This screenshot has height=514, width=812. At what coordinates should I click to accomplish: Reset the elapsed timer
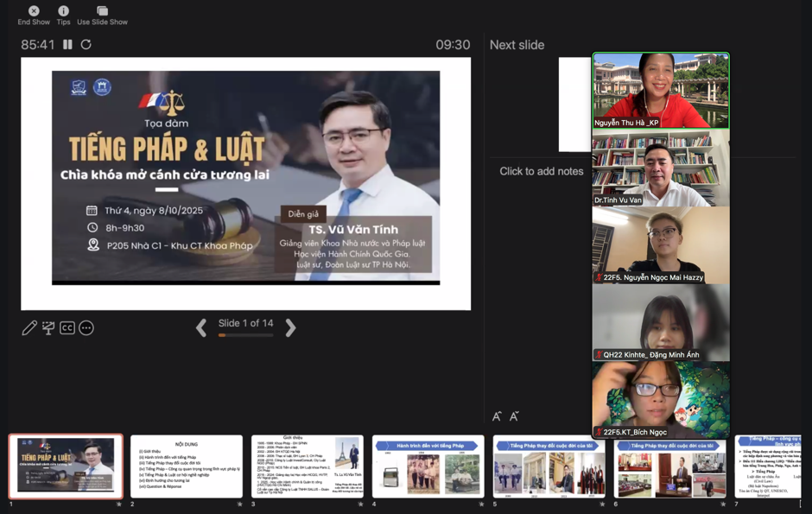coord(86,44)
